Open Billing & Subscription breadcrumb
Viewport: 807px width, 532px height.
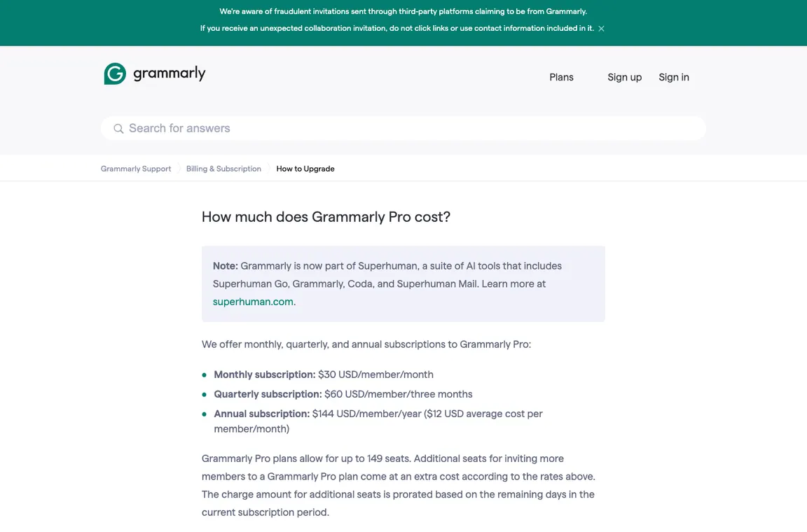point(223,169)
